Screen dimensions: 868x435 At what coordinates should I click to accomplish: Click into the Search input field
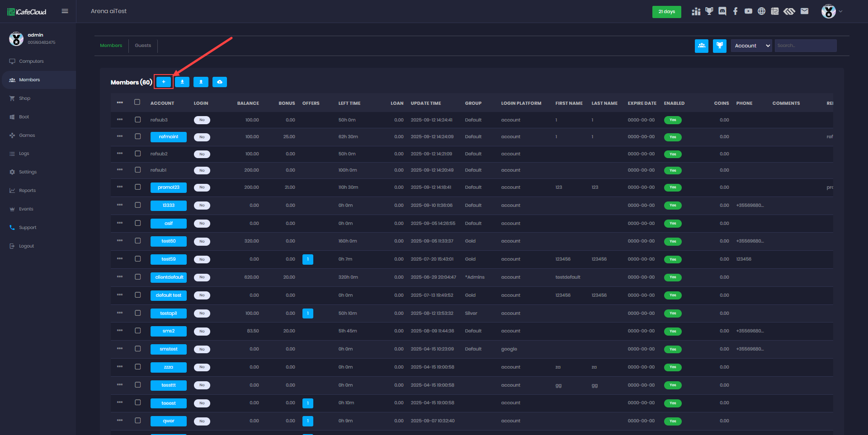(x=805, y=46)
